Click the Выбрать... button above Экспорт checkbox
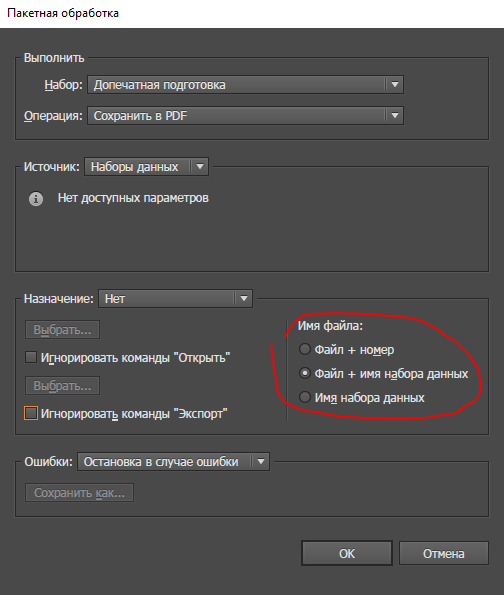Viewport: 504px width, 595px height. (62, 386)
